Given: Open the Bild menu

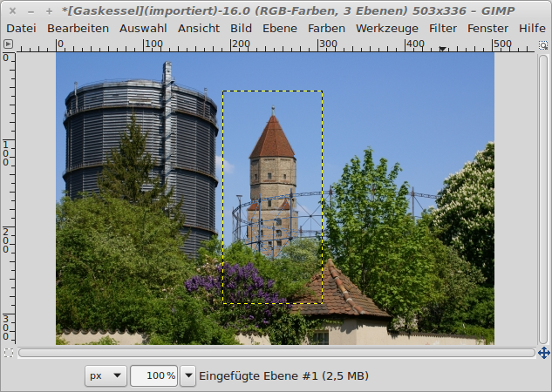Looking at the screenshot, I should pyautogui.click(x=241, y=28).
